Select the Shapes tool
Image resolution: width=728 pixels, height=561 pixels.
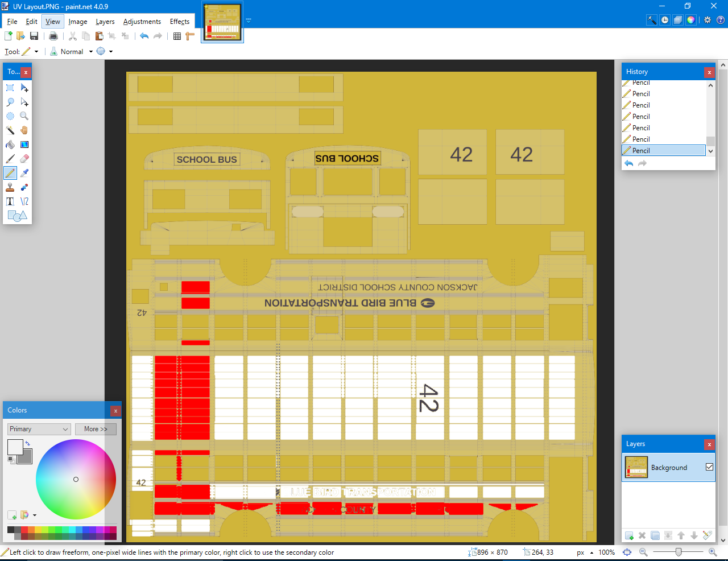pos(17,216)
